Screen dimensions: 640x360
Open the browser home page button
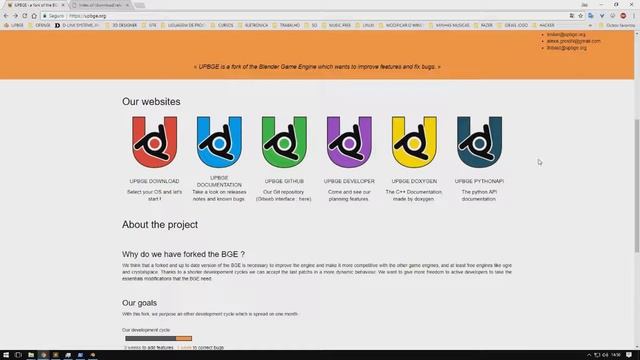(34, 16)
